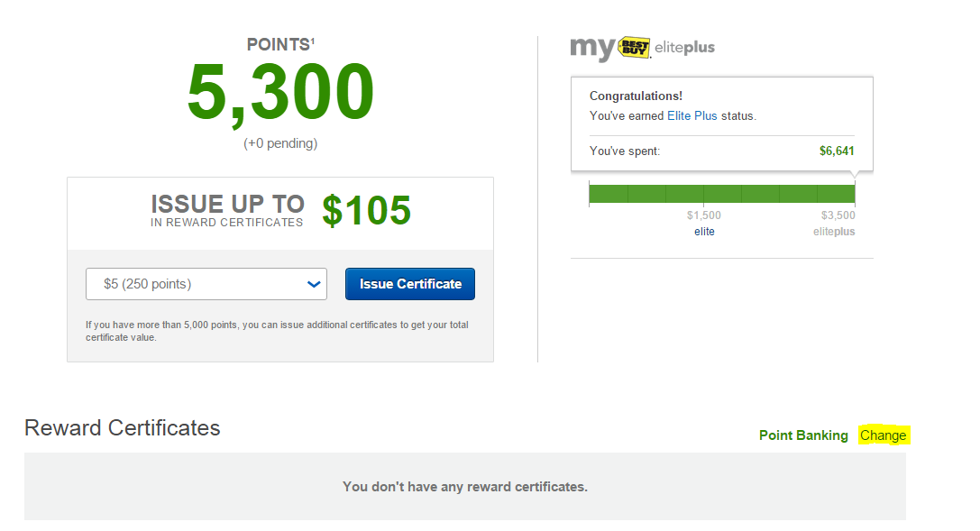
Task: Click the $1,500 elite milestone marker
Action: pyautogui.click(x=704, y=215)
